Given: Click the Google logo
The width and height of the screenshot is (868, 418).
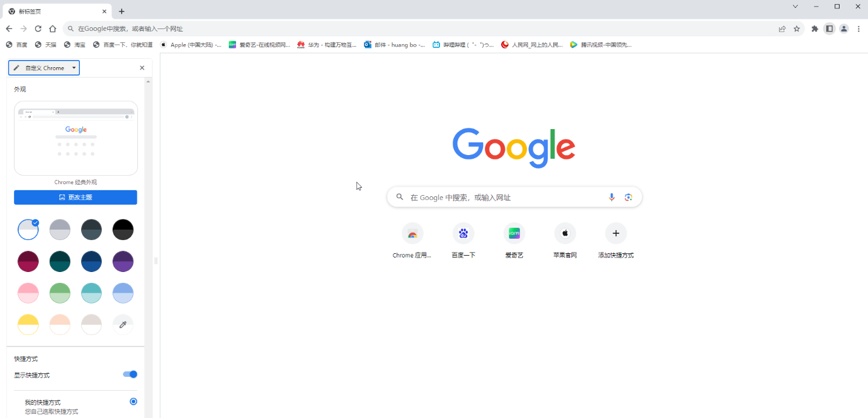Looking at the screenshot, I should tap(514, 147).
